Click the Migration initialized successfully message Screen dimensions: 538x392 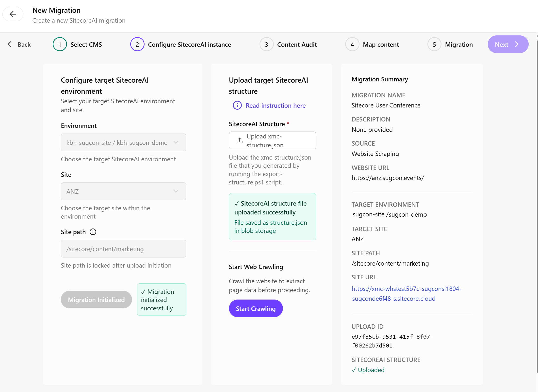[162, 300]
